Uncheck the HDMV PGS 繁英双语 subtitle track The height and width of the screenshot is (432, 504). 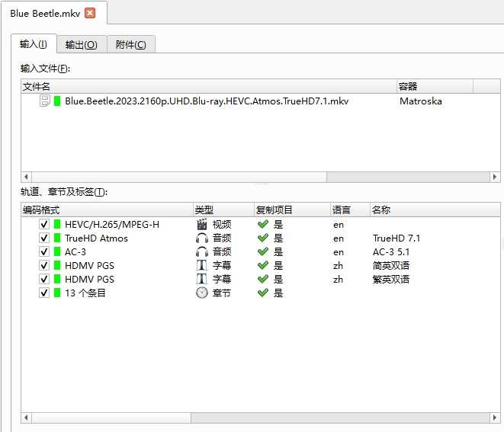pyautogui.click(x=44, y=279)
